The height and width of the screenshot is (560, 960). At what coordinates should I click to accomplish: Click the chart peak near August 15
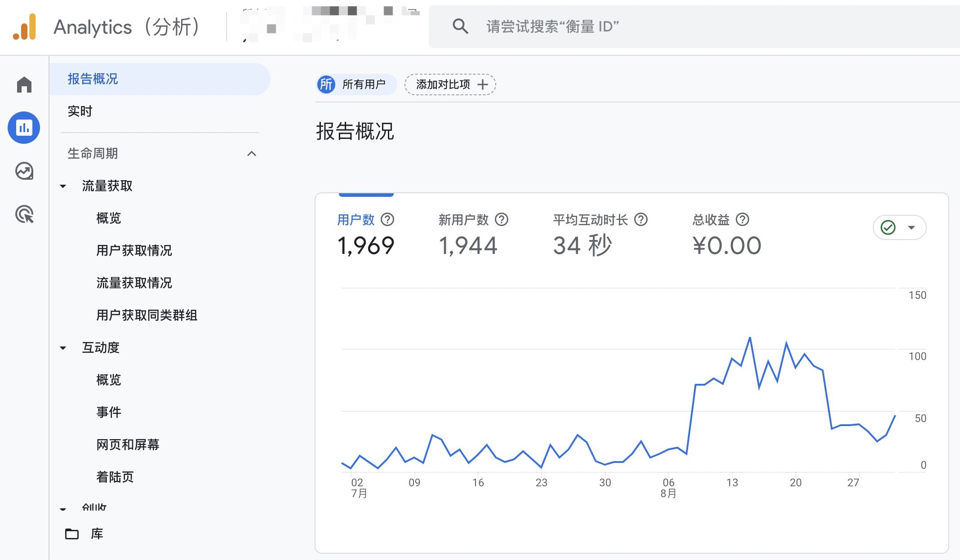click(x=750, y=337)
